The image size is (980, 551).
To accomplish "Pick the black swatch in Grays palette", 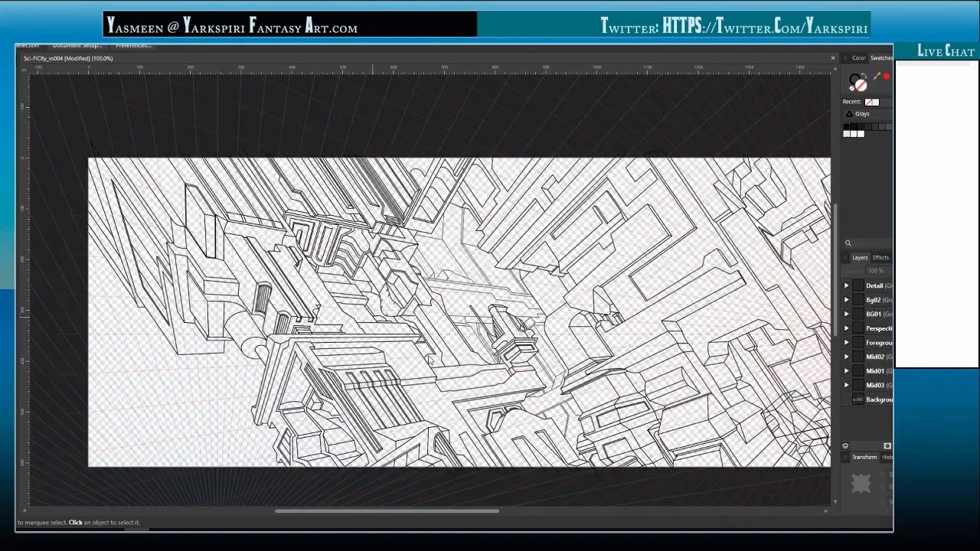I will tap(846, 127).
